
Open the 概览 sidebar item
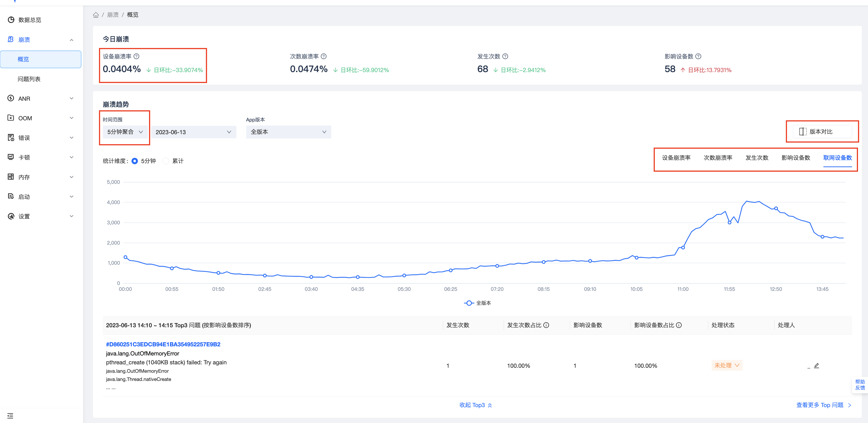[x=41, y=59]
